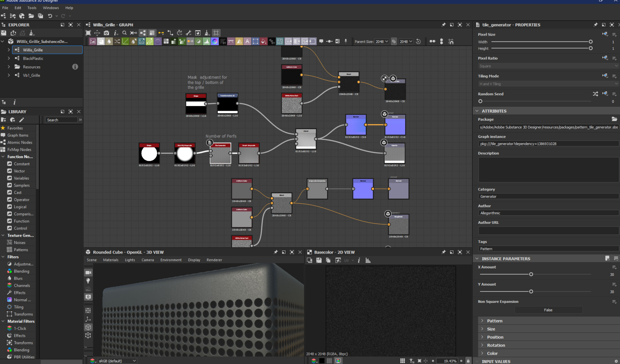Screen dimensions: 620x364
Task: Select the Vb1_Grille graph
Action: [31, 76]
